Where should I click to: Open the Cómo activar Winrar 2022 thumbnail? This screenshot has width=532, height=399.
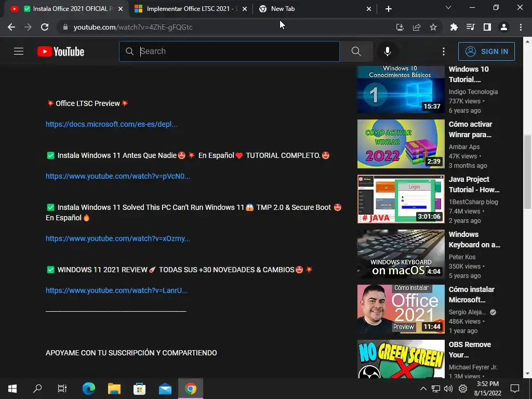[401, 144]
